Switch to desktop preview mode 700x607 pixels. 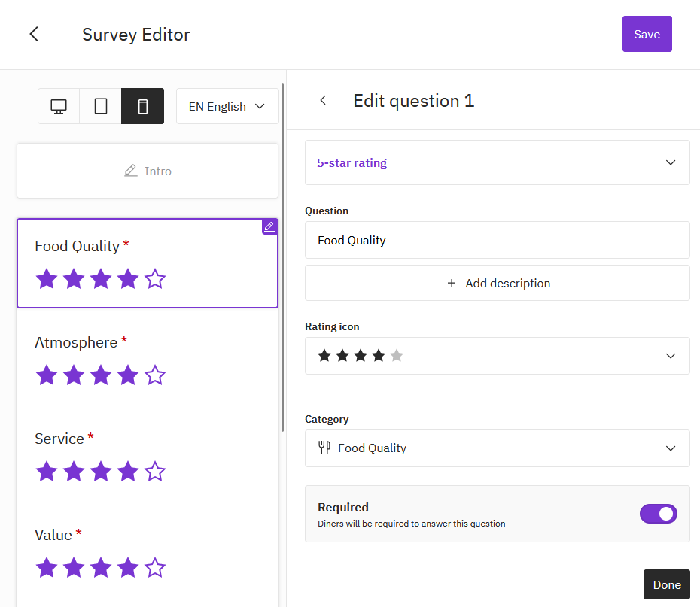(59, 106)
